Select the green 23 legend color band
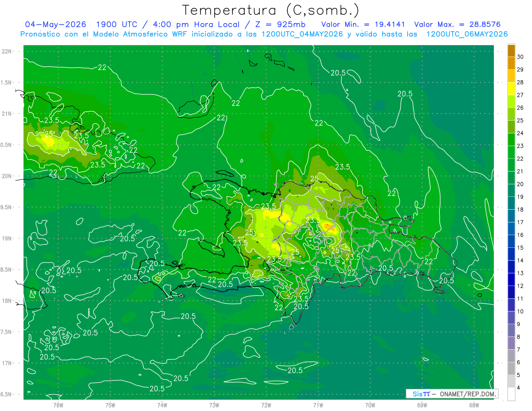 511,140
